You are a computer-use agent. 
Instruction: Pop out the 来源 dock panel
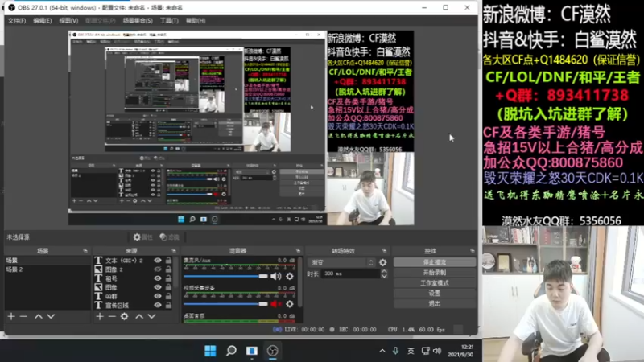click(x=174, y=251)
